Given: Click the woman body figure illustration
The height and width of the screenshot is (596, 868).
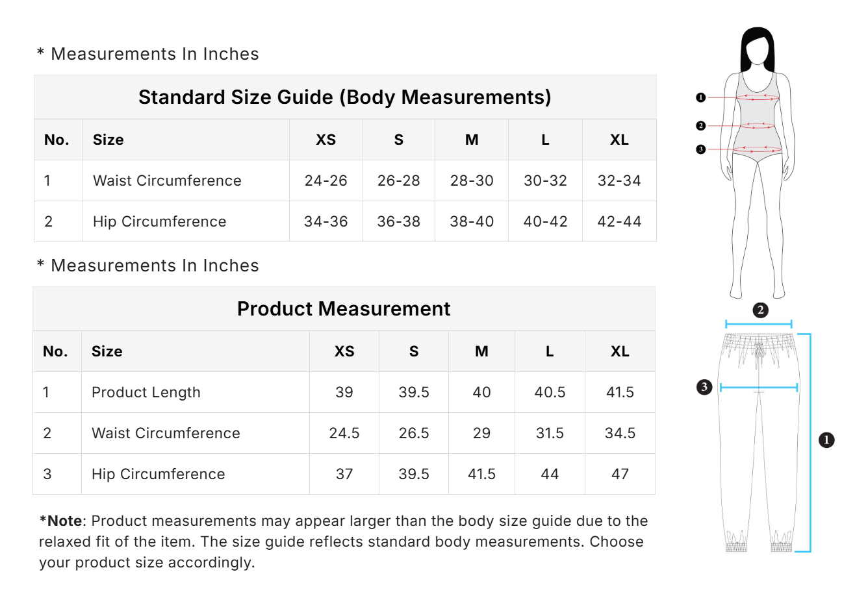Looking at the screenshot, I should (x=758, y=162).
